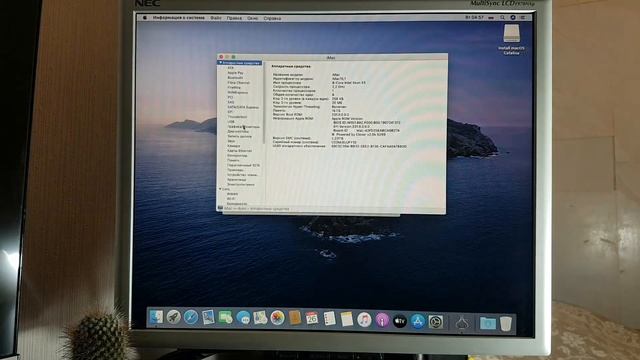Select Электропитание in the sidebar
The image size is (640, 360).
click(x=240, y=184)
